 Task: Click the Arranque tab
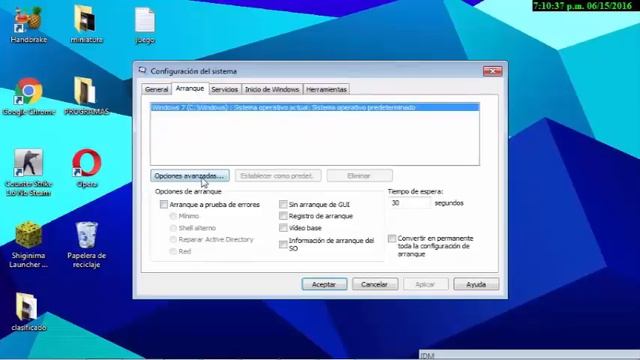click(190, 88)
